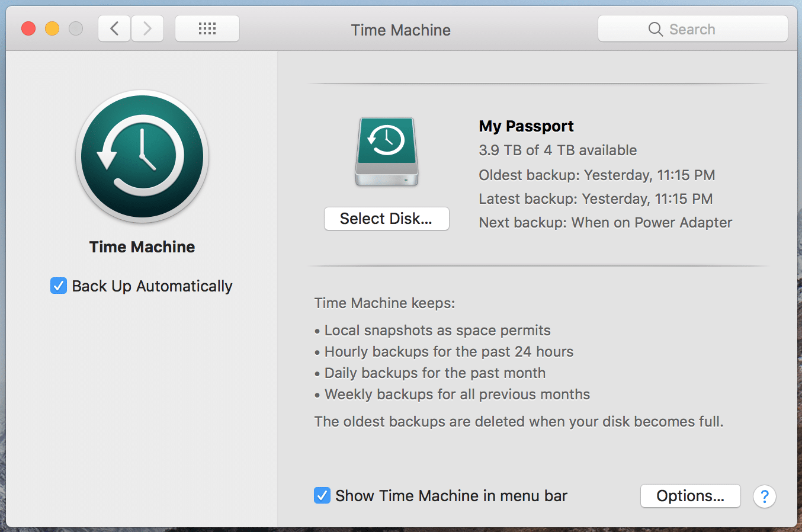Open the Select Disk... dialog

[386, 219]
